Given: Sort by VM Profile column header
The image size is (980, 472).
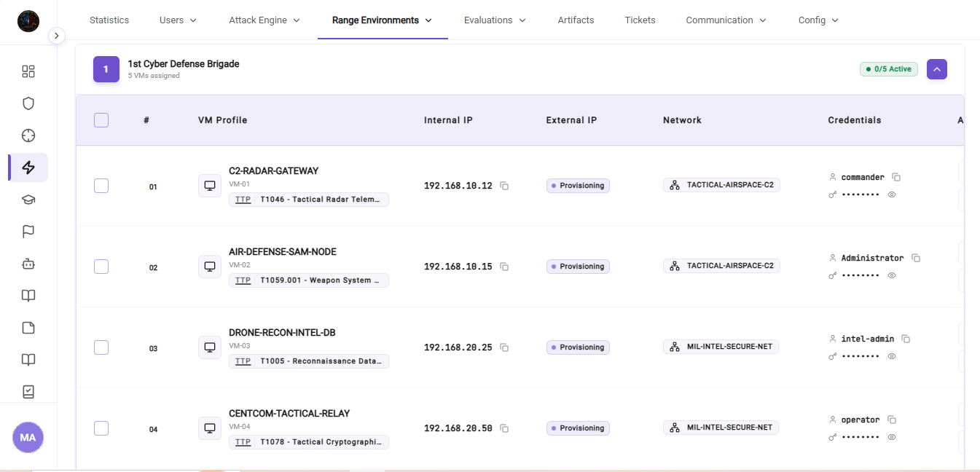Looking at the screenshot, I should point(223,120).
